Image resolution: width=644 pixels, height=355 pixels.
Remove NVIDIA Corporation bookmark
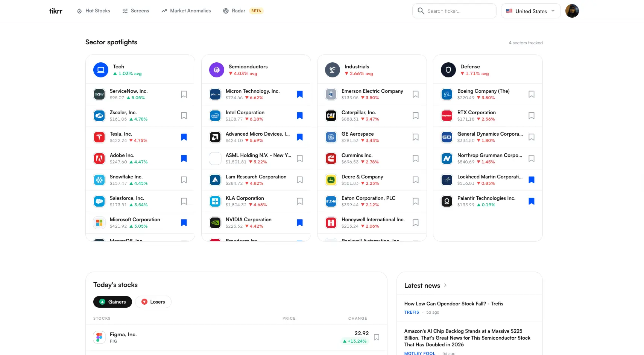pos(300,223)
